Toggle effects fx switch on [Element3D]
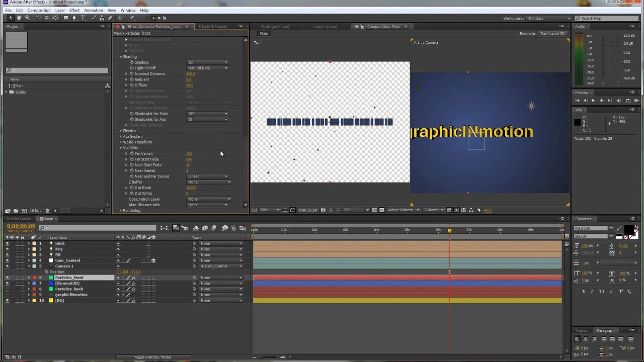The image size is (644, 362). pyautogui.click(x=133, y=283)
